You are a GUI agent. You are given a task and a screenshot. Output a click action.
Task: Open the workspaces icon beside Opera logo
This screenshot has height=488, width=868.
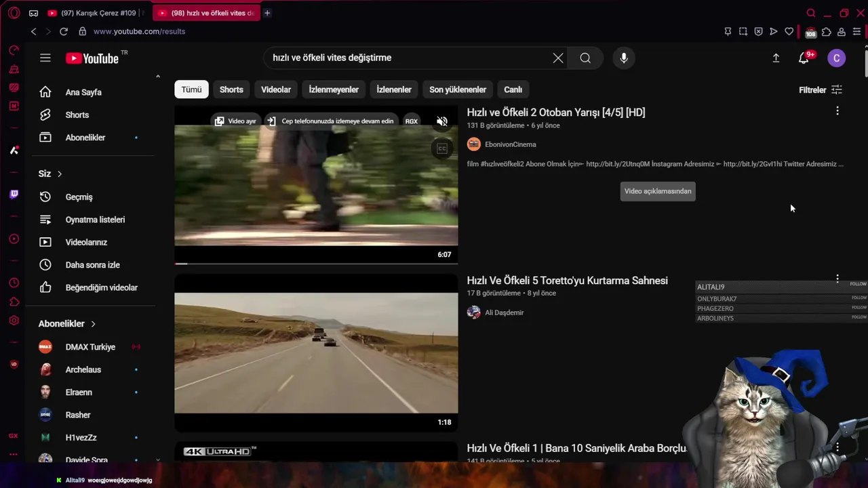tap(33, 13)
